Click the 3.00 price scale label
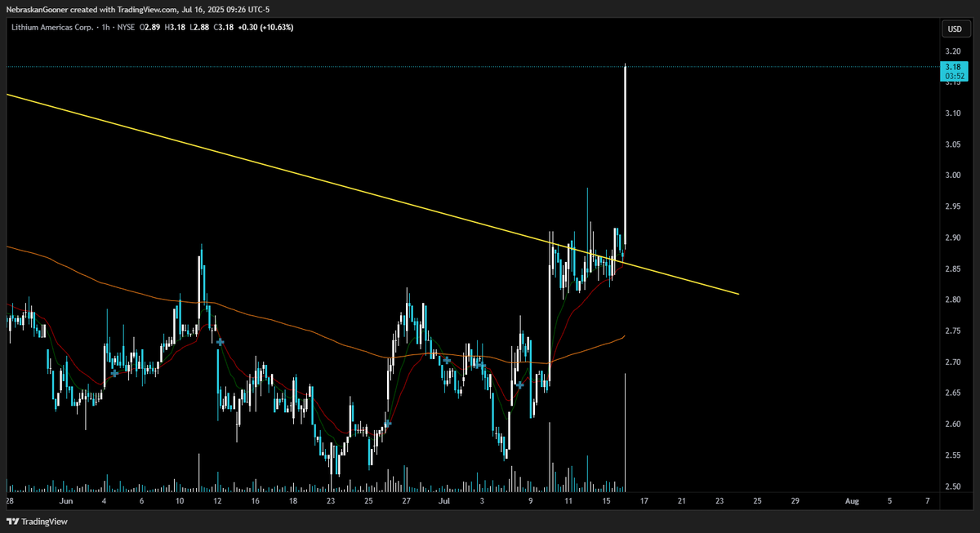 click(952, 175)
